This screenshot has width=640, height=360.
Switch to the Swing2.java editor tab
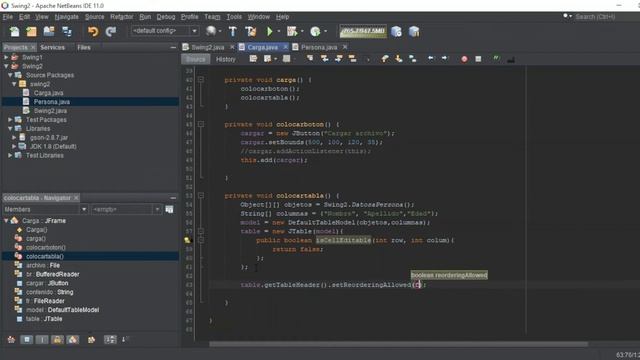(x=208, y=47)
